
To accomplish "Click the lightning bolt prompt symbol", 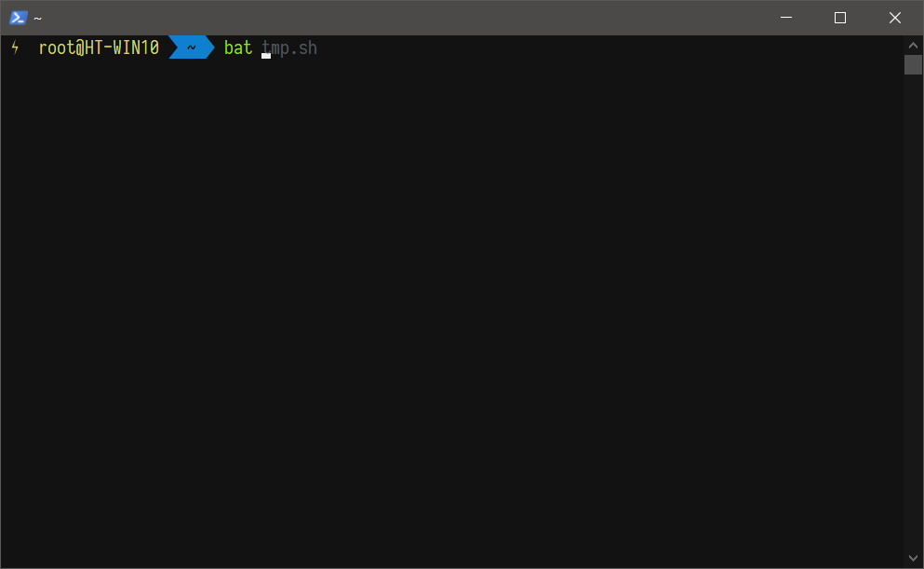I will (x=15, y=47).
